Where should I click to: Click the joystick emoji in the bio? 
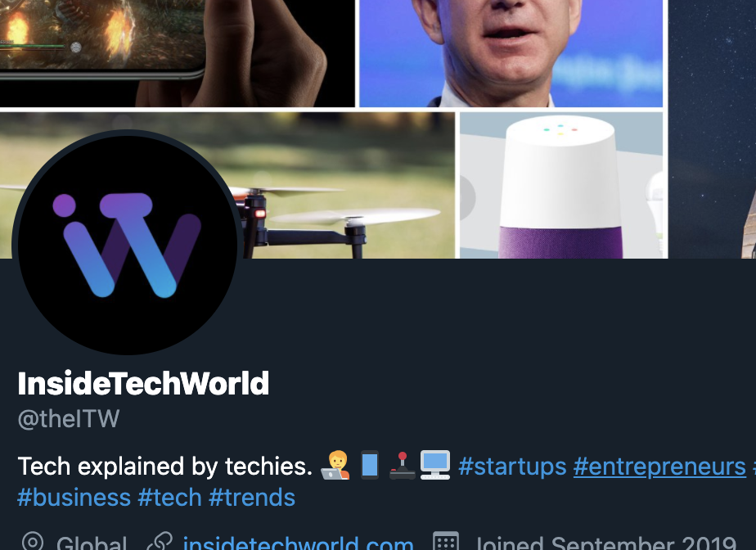point(402,466)
